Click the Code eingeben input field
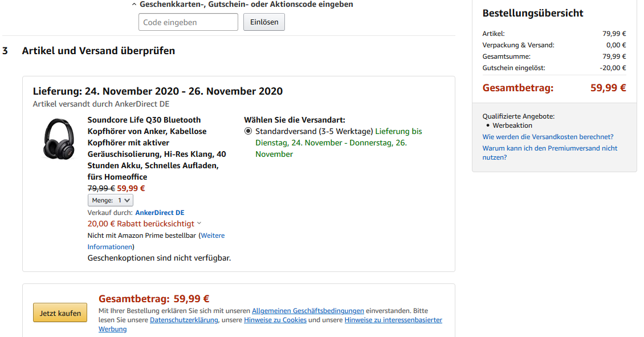Screen dimensions: 644x337 click(188, 22)
